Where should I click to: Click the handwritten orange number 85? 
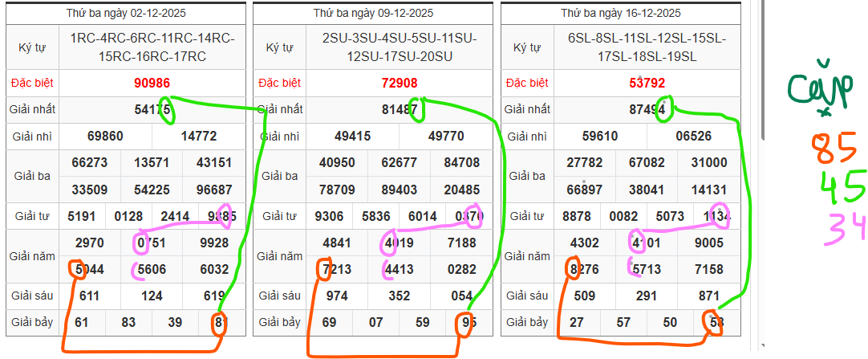tap(825, 149)
